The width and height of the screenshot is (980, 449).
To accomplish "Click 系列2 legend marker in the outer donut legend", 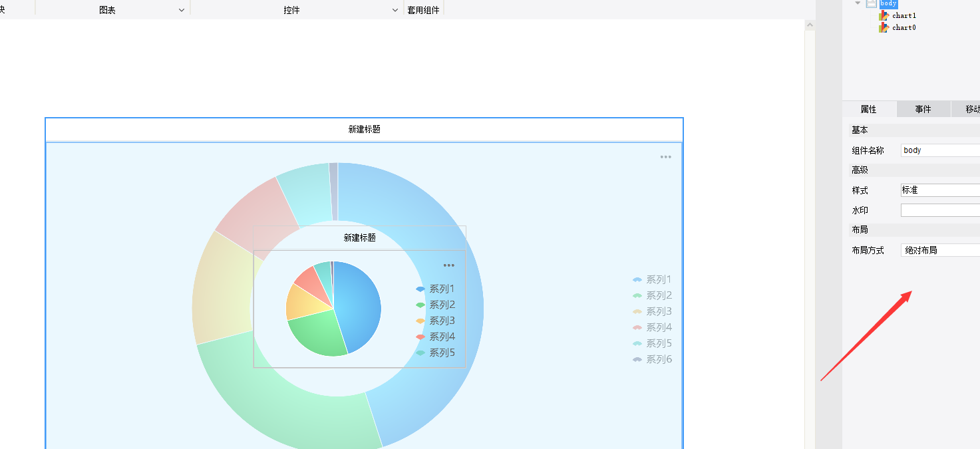I will pos(637,295).
